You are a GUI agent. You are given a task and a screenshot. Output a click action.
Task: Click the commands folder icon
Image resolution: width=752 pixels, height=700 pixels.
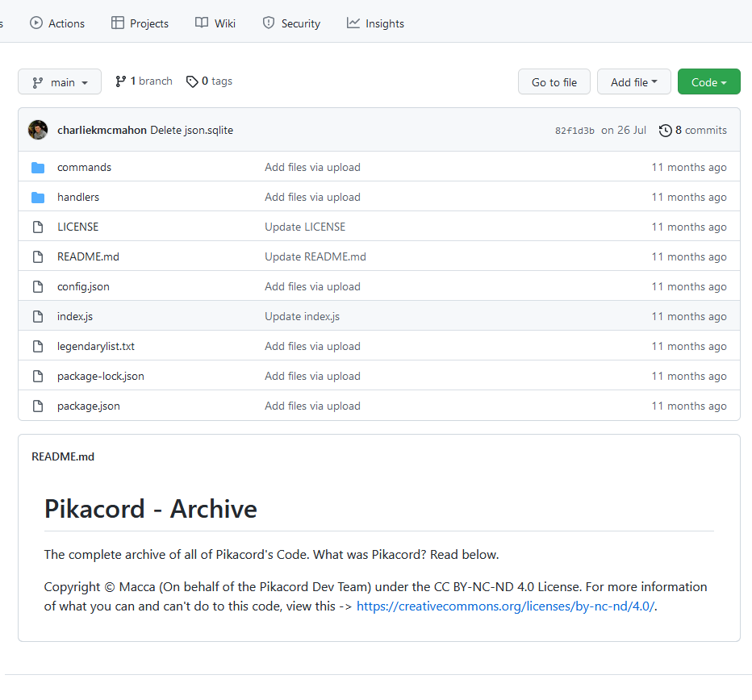(x=38, y=168)
